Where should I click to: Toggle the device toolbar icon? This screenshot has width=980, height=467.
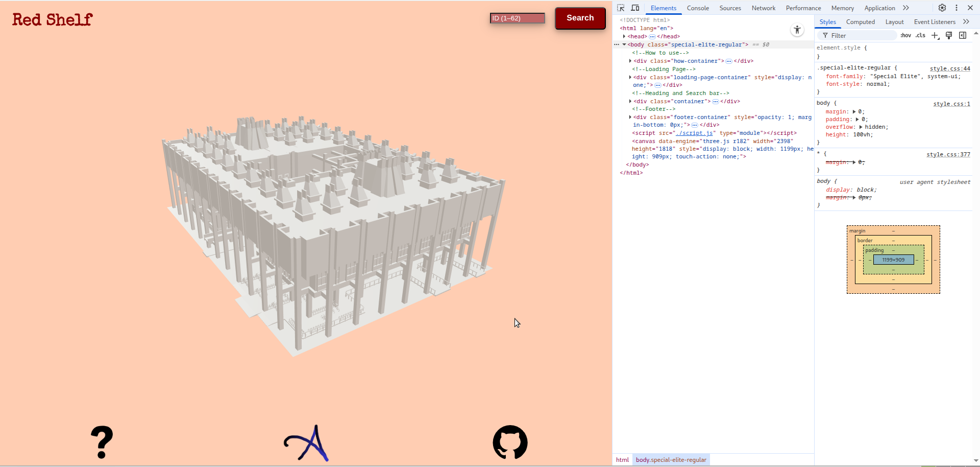coord(635,8)
